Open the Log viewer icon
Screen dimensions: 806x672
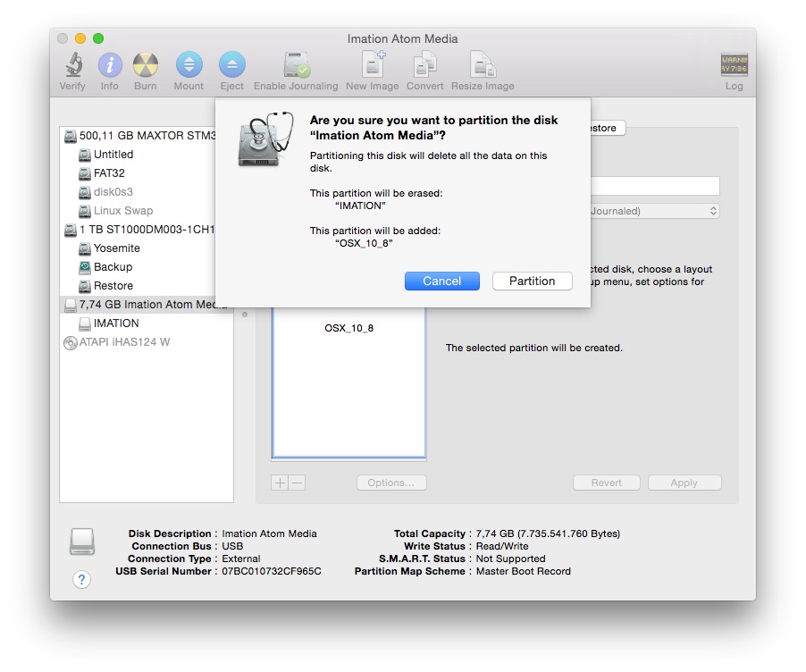[734, 66]
